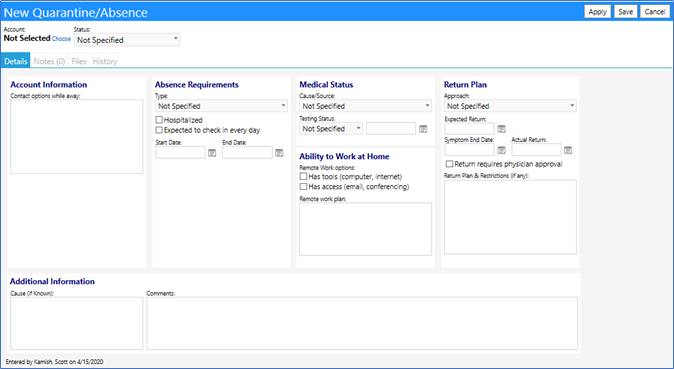Click the 'Return Plan' heading
Screen dimensions: 674x369
[466, 85]
